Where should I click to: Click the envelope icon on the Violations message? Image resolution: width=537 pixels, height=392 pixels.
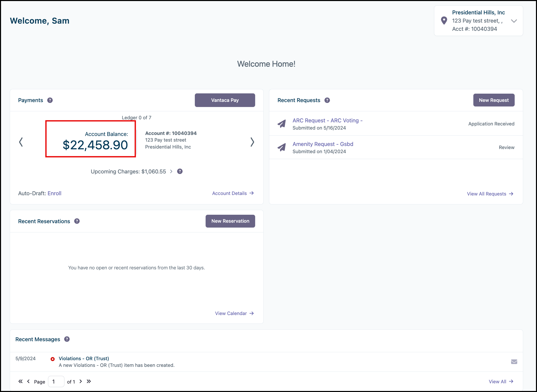pos(514,362)
